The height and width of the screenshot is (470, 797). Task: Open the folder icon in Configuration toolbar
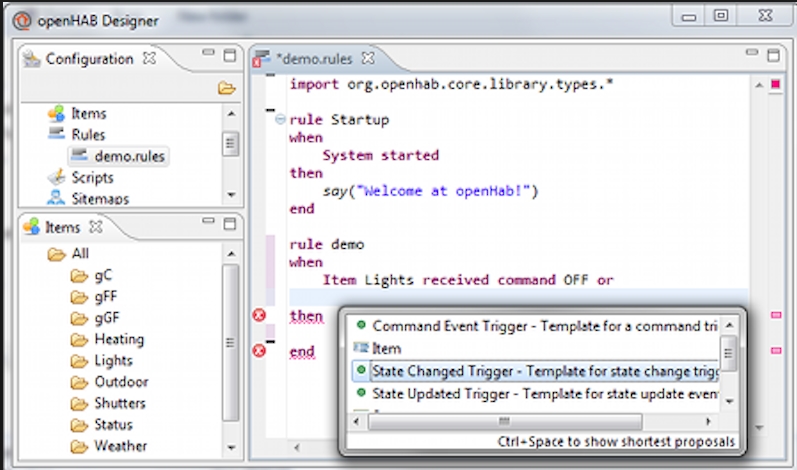coord(227,88)
